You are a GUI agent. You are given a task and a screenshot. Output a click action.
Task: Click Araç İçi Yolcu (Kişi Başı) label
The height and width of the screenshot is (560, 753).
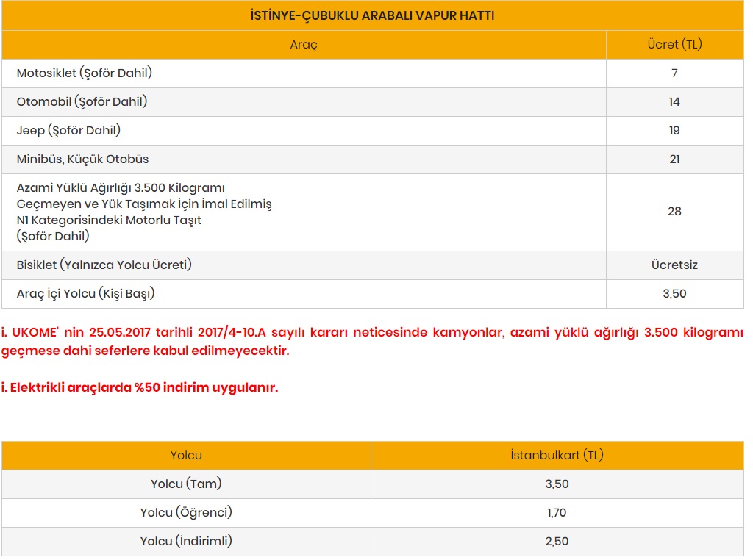pos(85,293)
